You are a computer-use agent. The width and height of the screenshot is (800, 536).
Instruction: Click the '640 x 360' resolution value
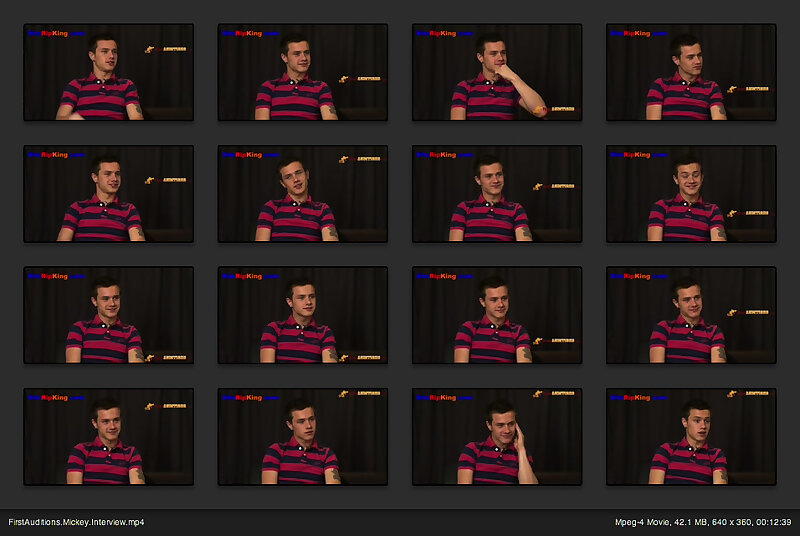tap(732, 522)
